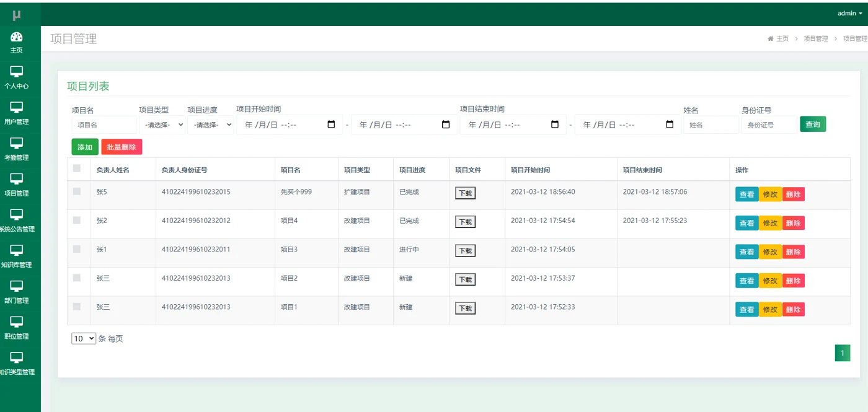
Task: Click the μ logo at sidebar top
Action: click(x=17, y=14)
